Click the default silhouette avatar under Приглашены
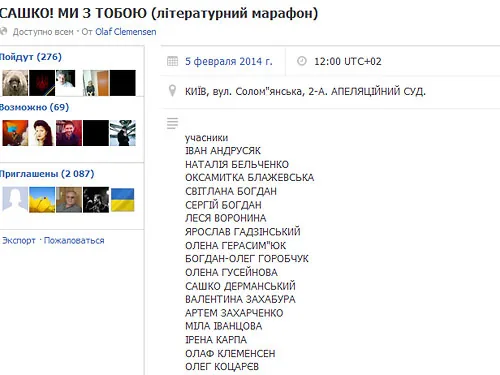Screen dimensions: 500x375 15,200
